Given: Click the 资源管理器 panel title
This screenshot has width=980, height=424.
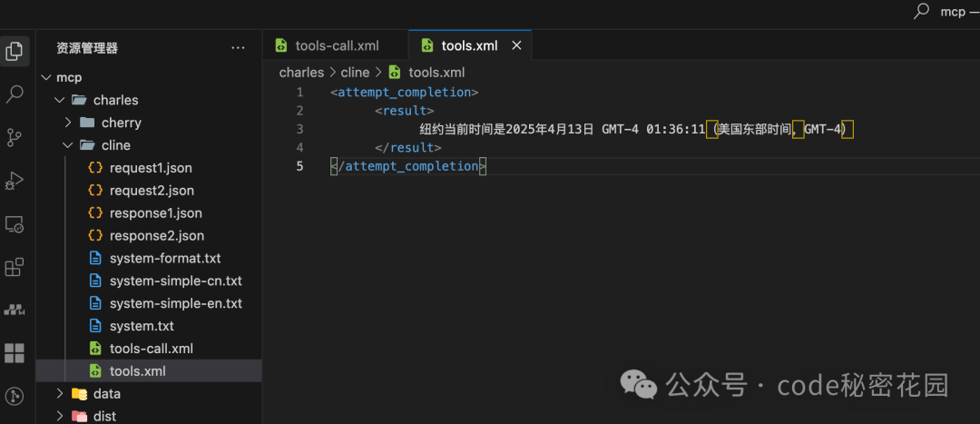Looking at the screenshot, I should click(x=87, y=48).
